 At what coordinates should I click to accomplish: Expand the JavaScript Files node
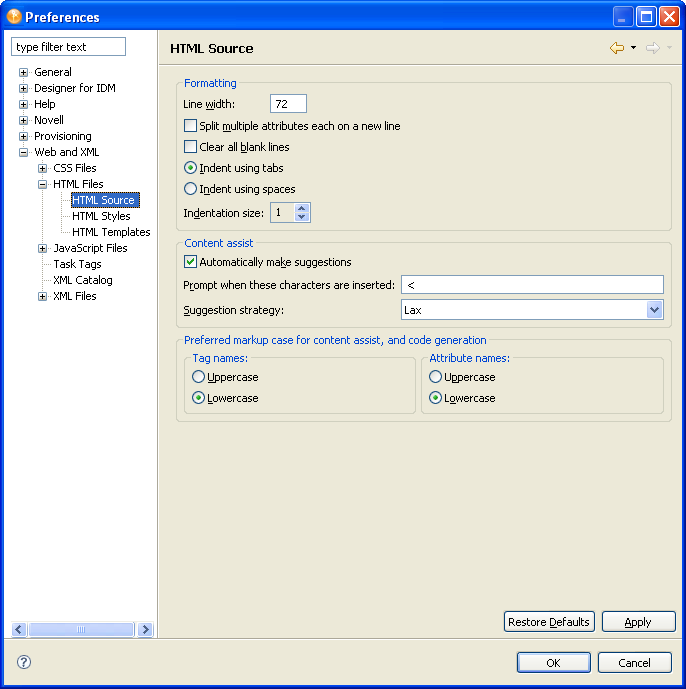click(43, 249)
